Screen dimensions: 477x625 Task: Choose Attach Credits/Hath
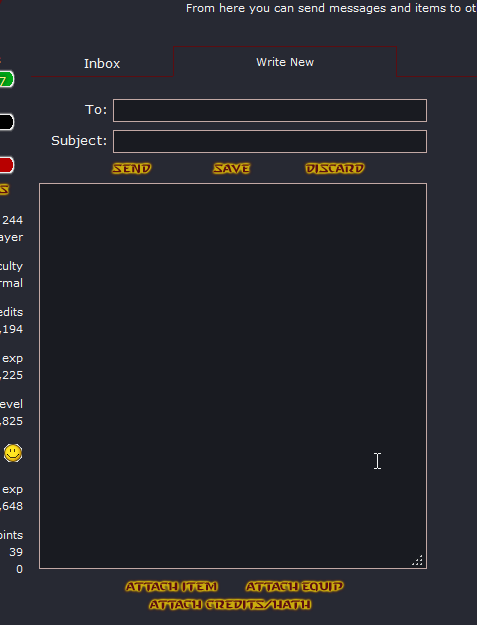click(x=230, y=605)
